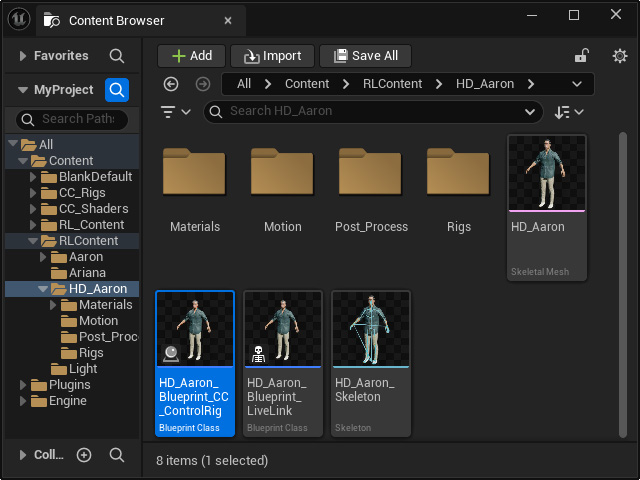This screenshot has height=480, width=640.
Task: Click the asset view vertical scrollbar
Action: click(623, 285)
